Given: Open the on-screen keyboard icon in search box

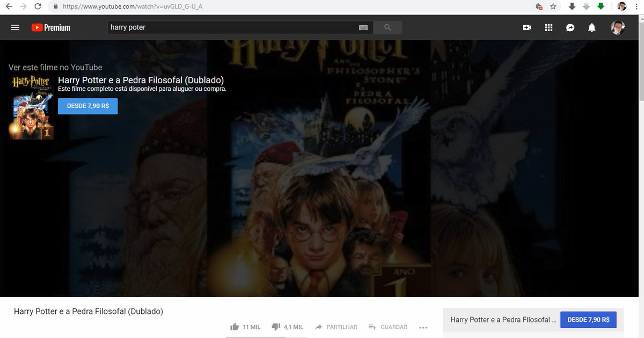Looking at the screenshot, I should (363, 27).
